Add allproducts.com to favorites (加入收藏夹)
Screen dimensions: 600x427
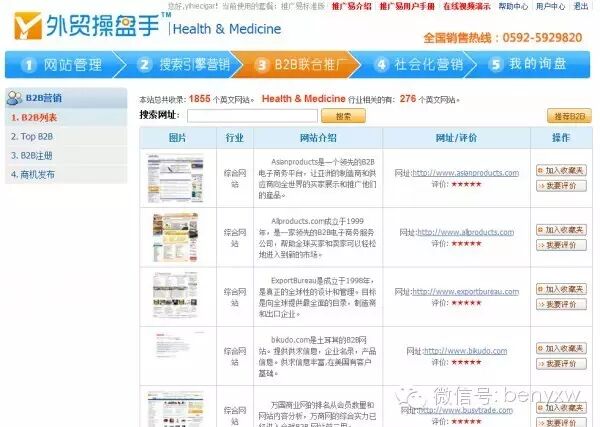561,230
